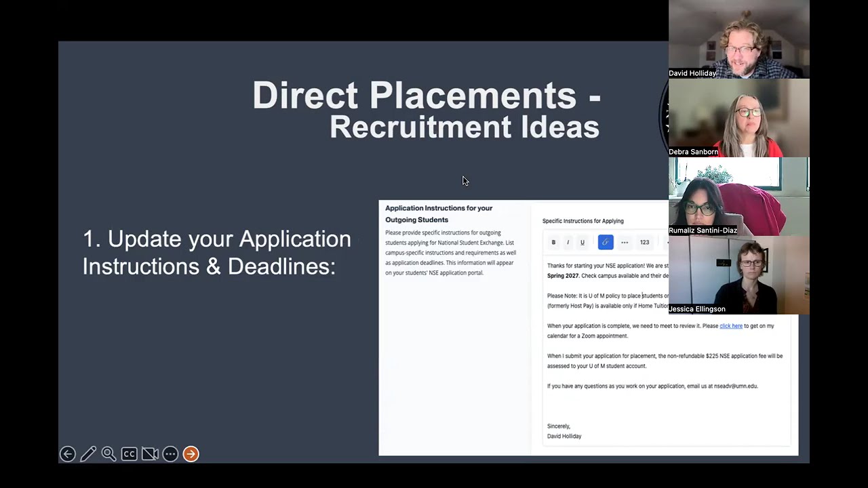
Task: Click 'Specific Instructions for Applying' label
Action: 583,221
